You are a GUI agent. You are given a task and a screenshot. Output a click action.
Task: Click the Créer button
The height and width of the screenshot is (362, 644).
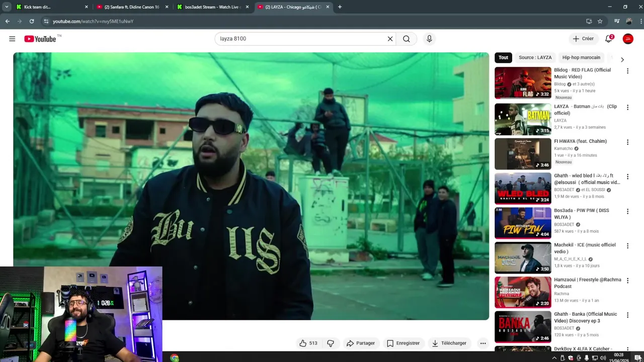pyautogui.click(x=583, y=39)
